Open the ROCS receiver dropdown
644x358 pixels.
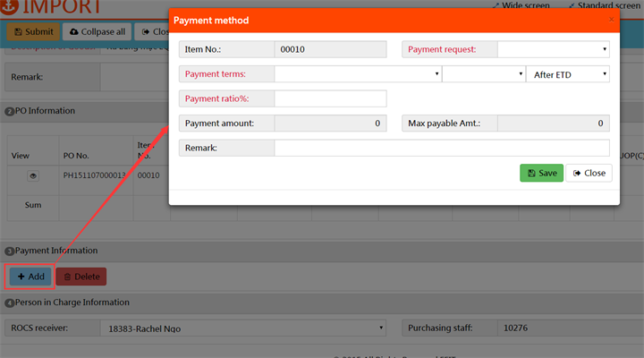pyautogui.click(x=241, y=328)
